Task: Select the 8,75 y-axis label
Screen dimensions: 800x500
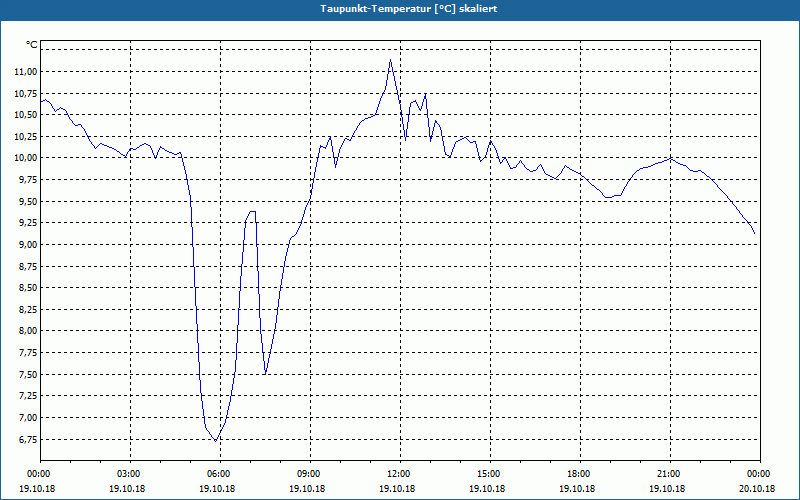Action: 28,266
